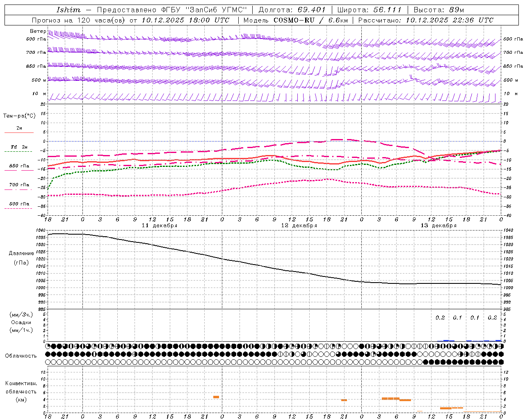Click the dashed line sample under 'Td 2м' legend

tap(18, 152)
